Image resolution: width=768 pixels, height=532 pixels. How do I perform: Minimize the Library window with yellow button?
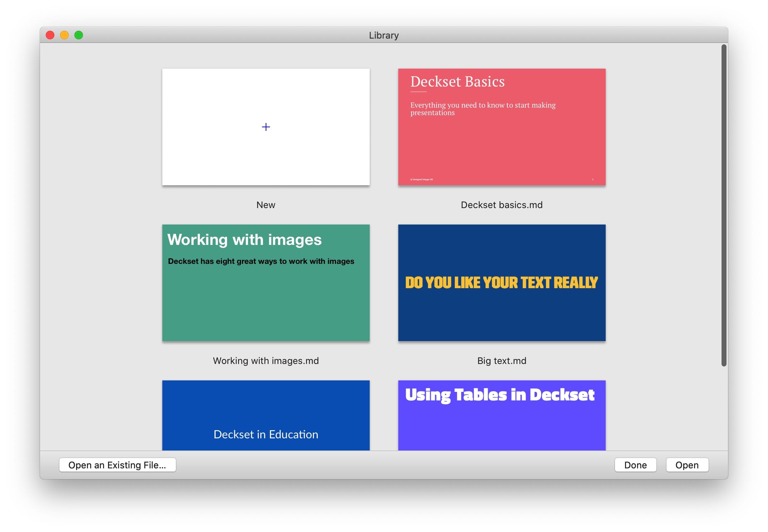pos(64,35)
